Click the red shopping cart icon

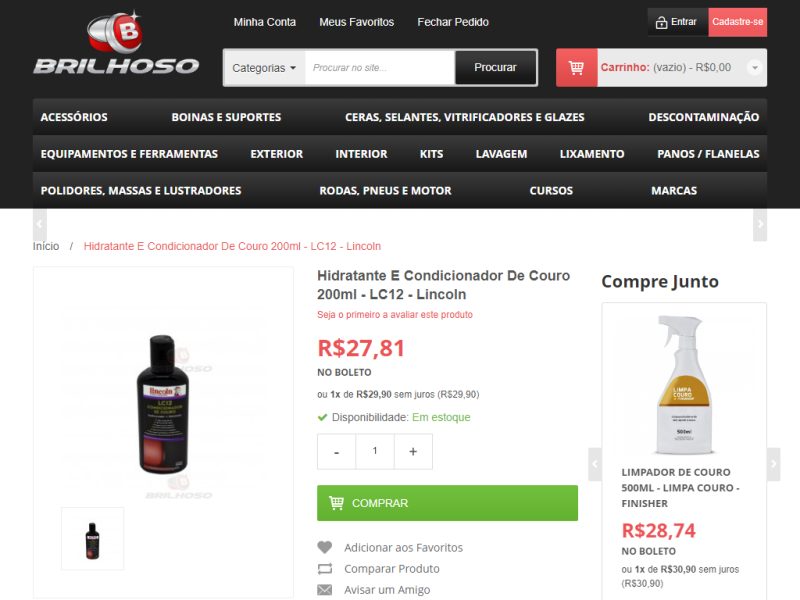tap(577, 67)
